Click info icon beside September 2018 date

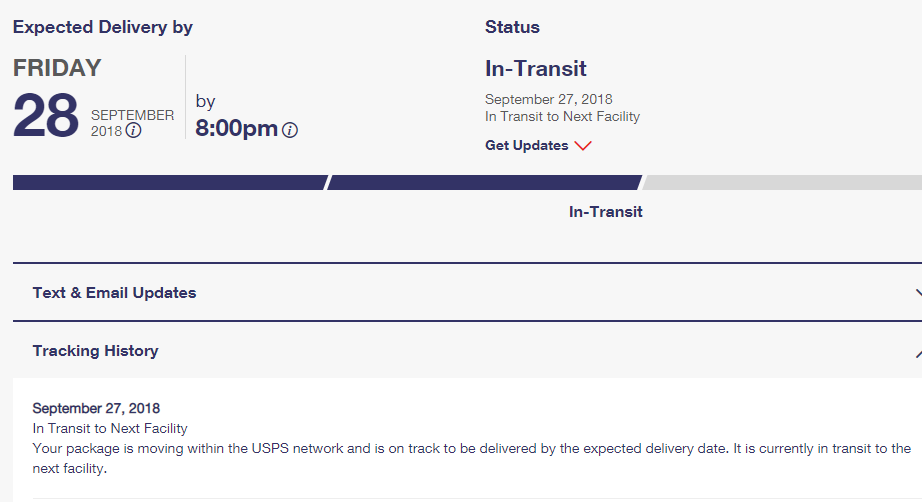[133, 130]
